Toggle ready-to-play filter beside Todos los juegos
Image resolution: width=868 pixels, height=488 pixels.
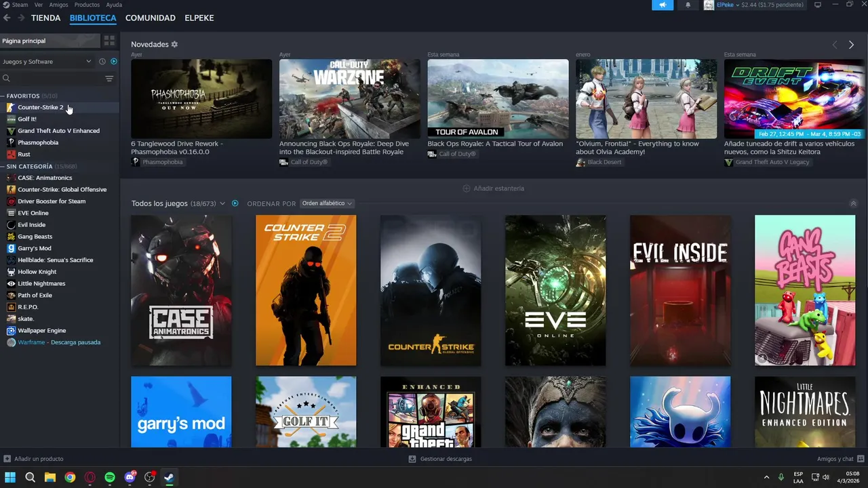point(235,203)
